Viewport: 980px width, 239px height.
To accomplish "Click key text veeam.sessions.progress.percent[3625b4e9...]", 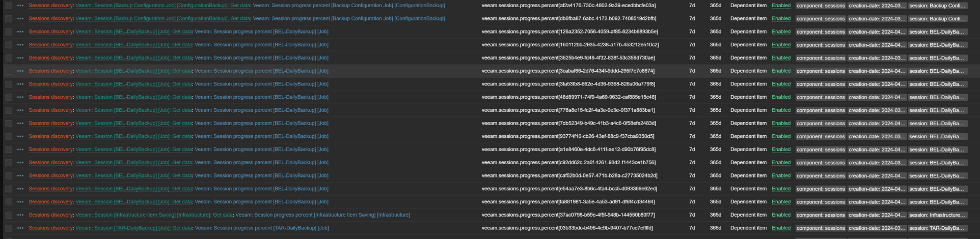I will tap(568, 58).
